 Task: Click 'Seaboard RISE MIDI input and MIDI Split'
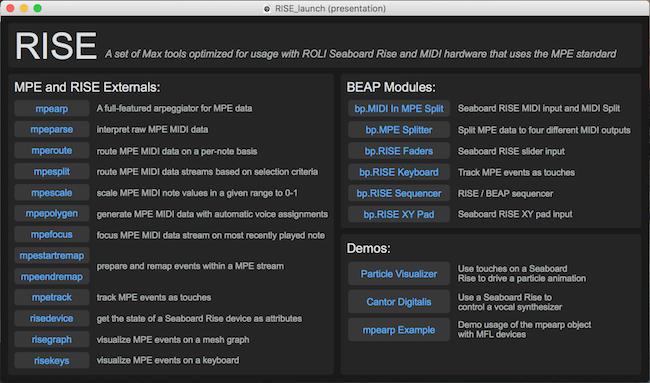tap(539, 109)
